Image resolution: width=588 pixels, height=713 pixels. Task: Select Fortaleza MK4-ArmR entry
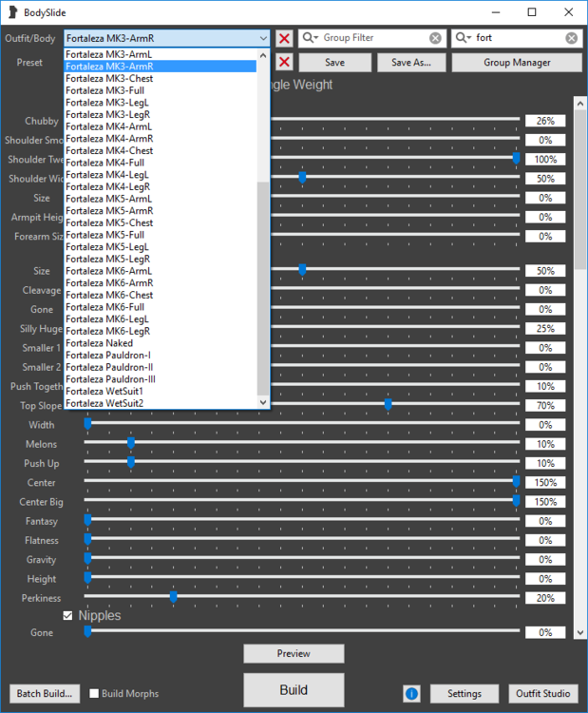[161, 139]
